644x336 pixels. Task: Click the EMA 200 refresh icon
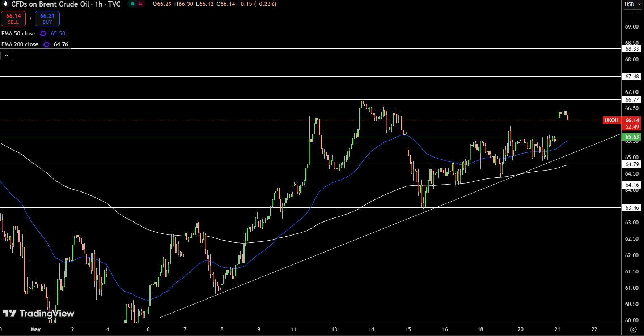(x=46, y=44)
